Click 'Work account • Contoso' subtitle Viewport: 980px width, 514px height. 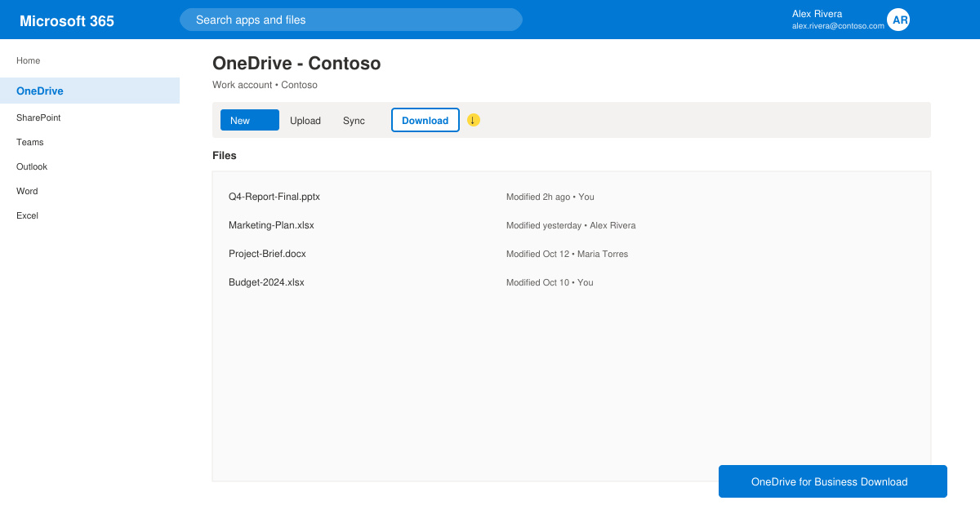point(265,85)
